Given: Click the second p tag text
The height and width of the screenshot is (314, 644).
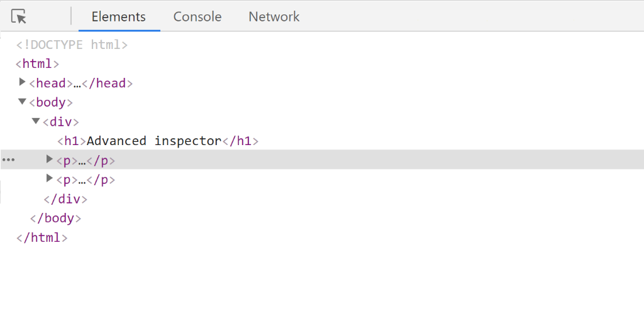Looking at the screenshot, I should click(86, 180).
